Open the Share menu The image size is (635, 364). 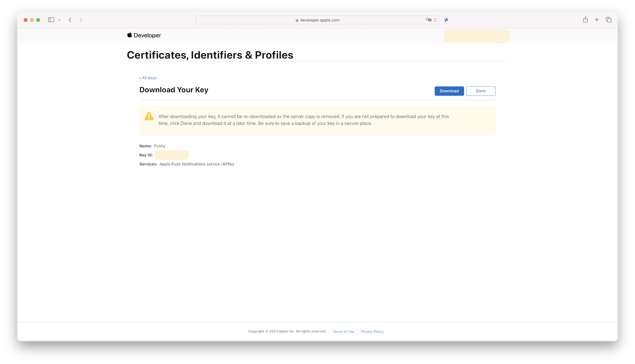pos(585,20)
